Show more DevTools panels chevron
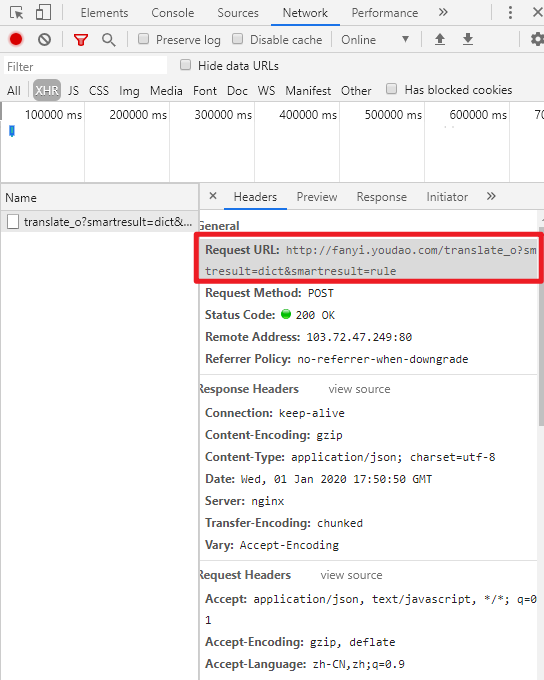Viewport: 544px width, 680px height. point(442,12)
